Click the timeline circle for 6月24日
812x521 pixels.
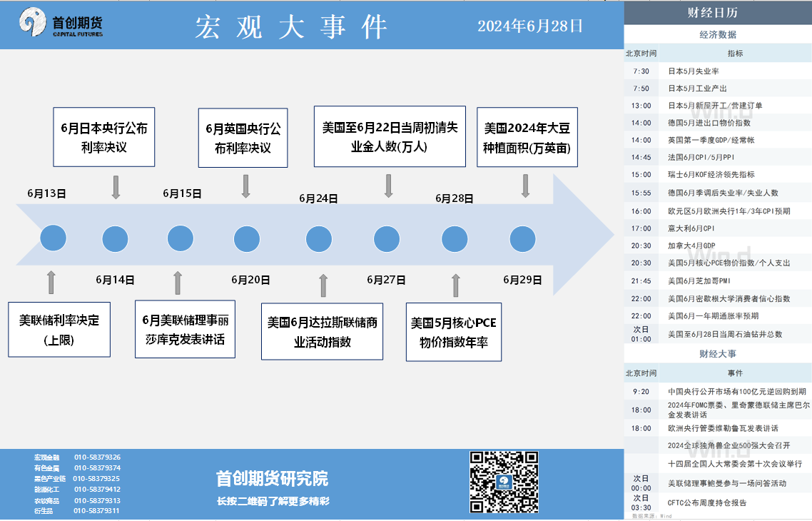pyautogui.click(x=318, y=239)
